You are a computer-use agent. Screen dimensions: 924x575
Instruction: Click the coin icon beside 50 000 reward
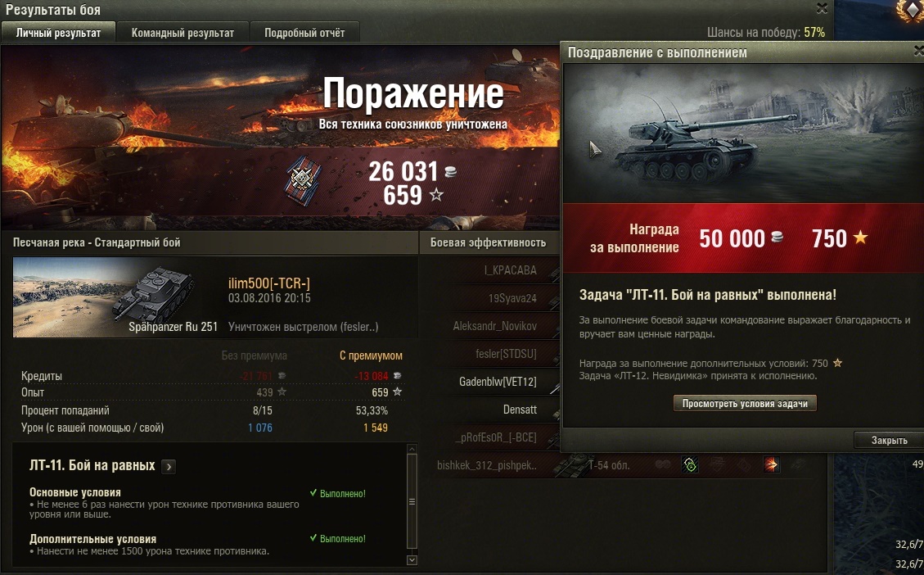(x=778, y=238)
